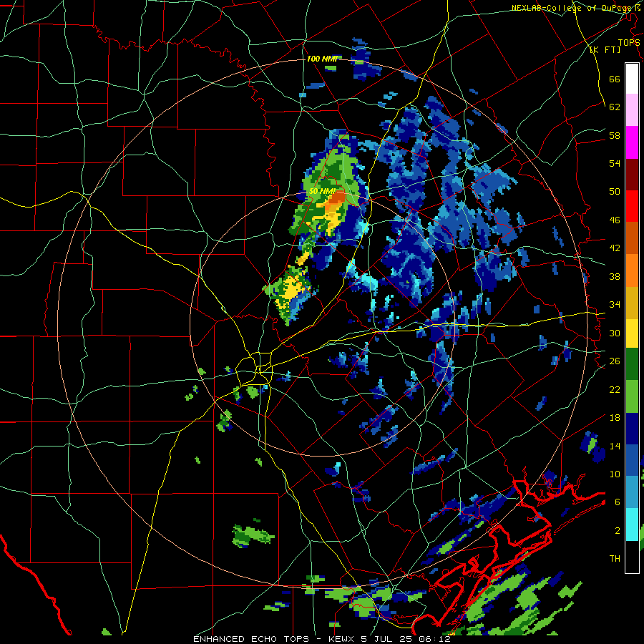The width and height of the screenshot is (644, 644).
Task: Select the cyan legend swatch
Action: click(x=632, y=525)
